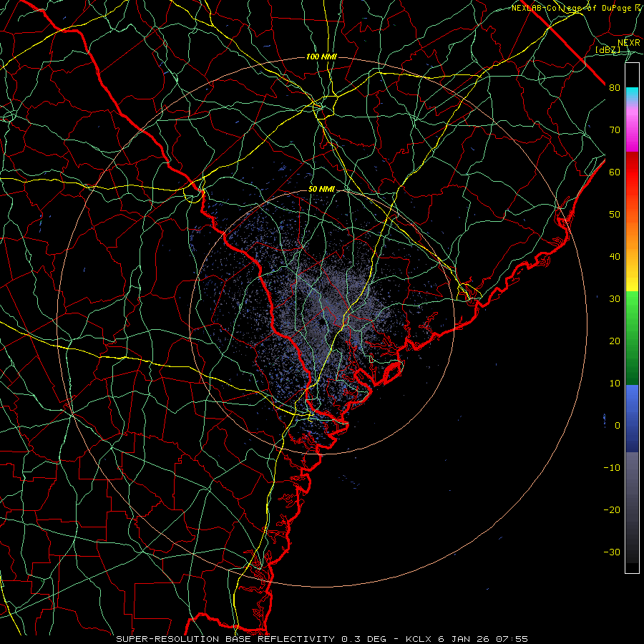Click "SUPER-RESOLUTION BASE REFLECTIVITY" in the bottom caption
Image resolution: width=644 pixels, height=644 pixels.
click(x=225, y=639)
